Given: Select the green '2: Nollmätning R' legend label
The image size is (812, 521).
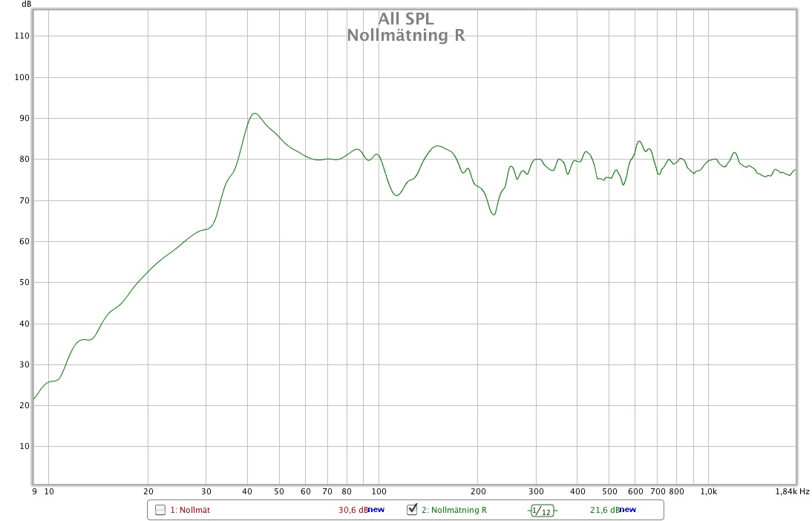Looking at the screenshot, I should 454,510.
